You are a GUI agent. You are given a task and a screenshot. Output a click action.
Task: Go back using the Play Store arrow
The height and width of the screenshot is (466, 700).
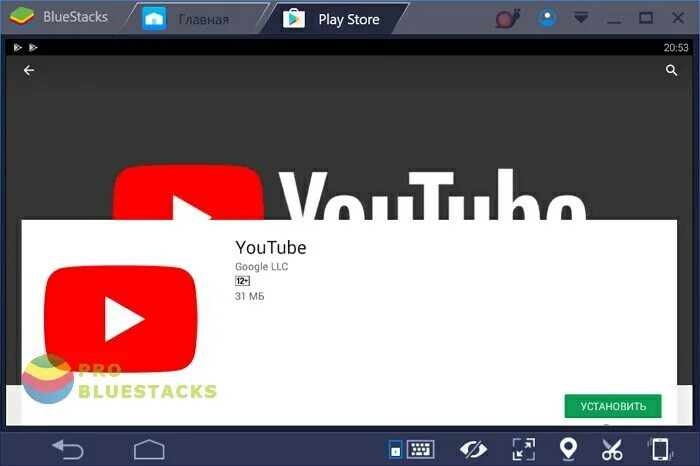29,70
